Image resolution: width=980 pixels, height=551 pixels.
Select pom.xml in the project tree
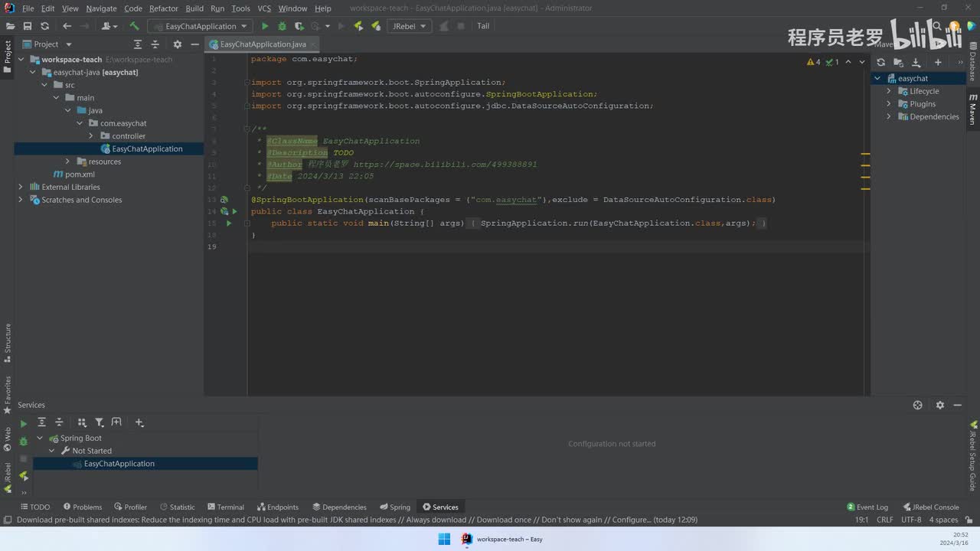click(x=80, y=174)
